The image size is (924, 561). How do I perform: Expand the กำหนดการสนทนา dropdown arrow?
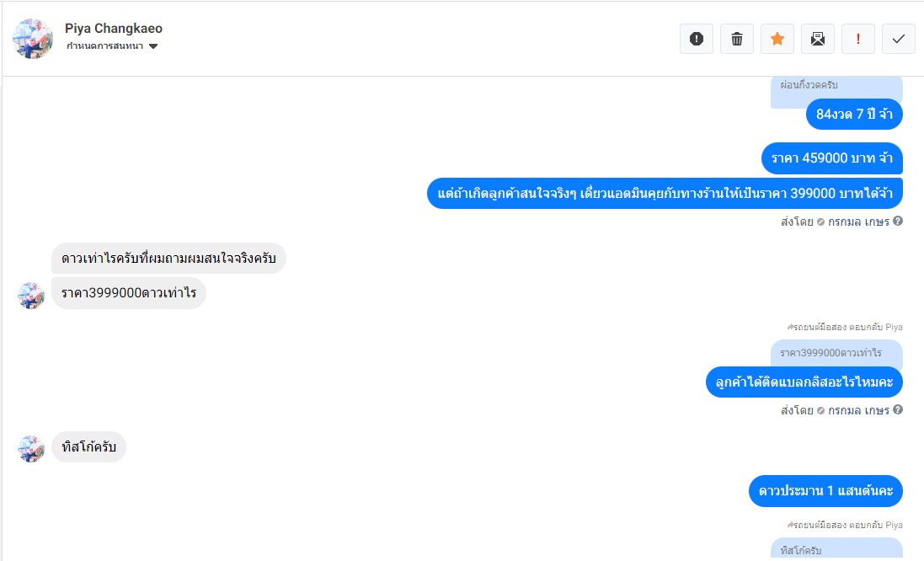click(x=153, y=46)
